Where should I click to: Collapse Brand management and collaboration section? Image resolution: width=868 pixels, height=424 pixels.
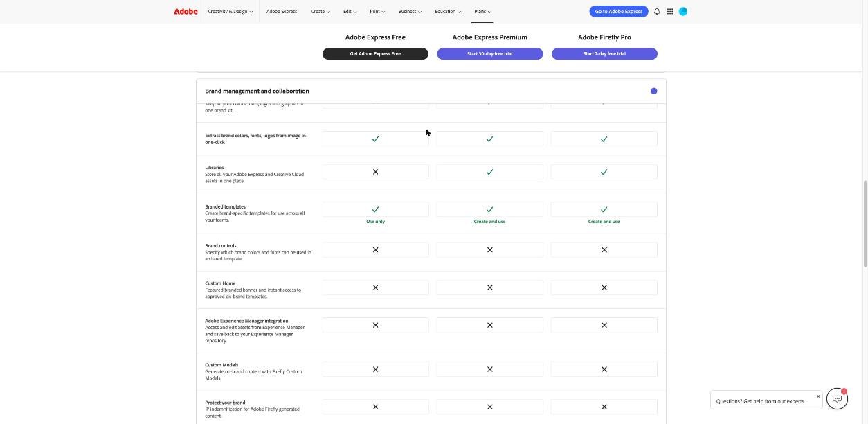pyautogui.click(x=653, y=91)
